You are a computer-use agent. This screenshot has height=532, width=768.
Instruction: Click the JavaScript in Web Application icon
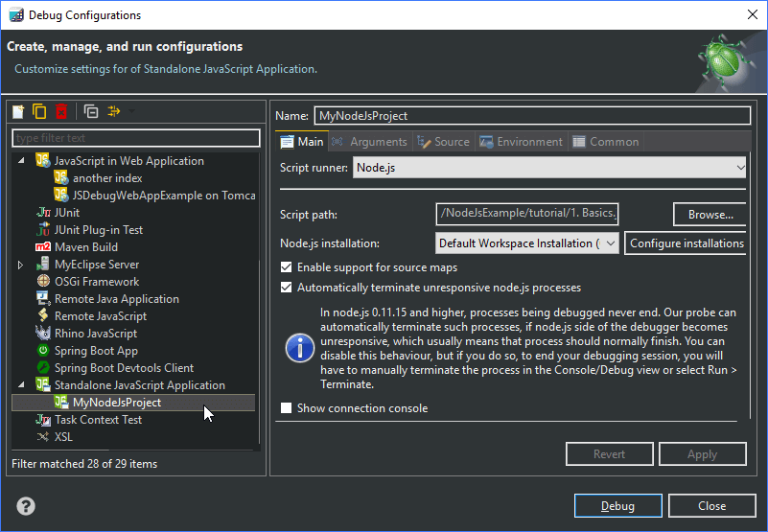[x=43, y=160]
